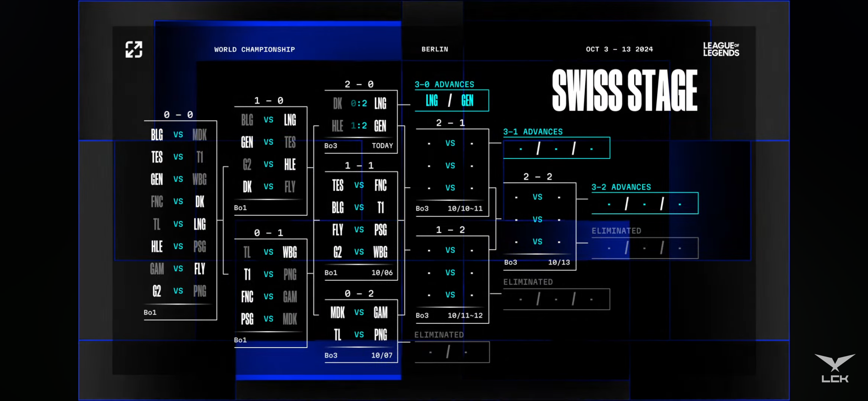Select FLY in the FLY vs PSG match
Screen dimensions: 868x401
tap(338, 230)
